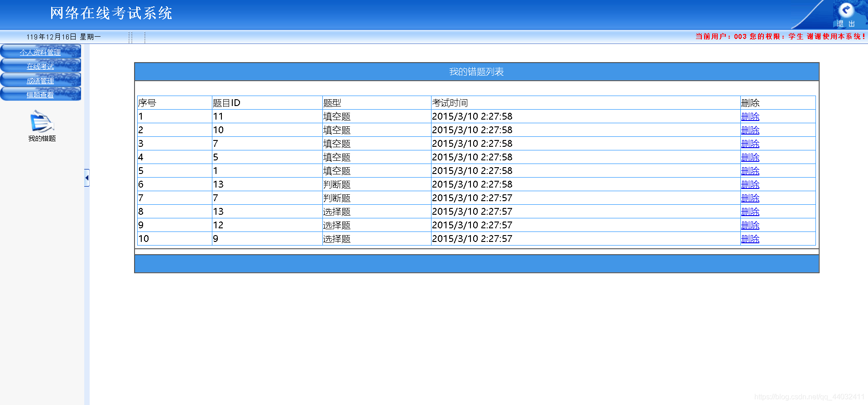Click the 题型 column header
This screenshot has width=868, height=405.
pos(332,103)
